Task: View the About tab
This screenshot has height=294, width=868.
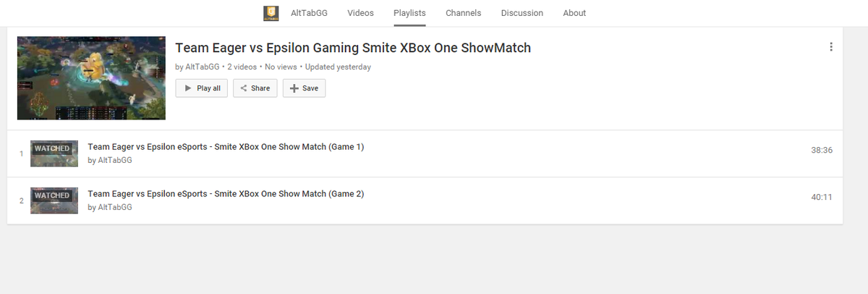Action: coord(574,13)
